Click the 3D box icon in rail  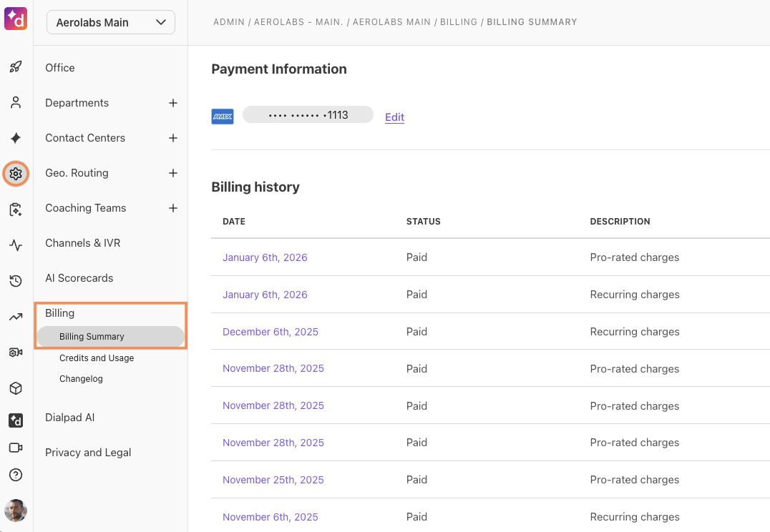16,388
